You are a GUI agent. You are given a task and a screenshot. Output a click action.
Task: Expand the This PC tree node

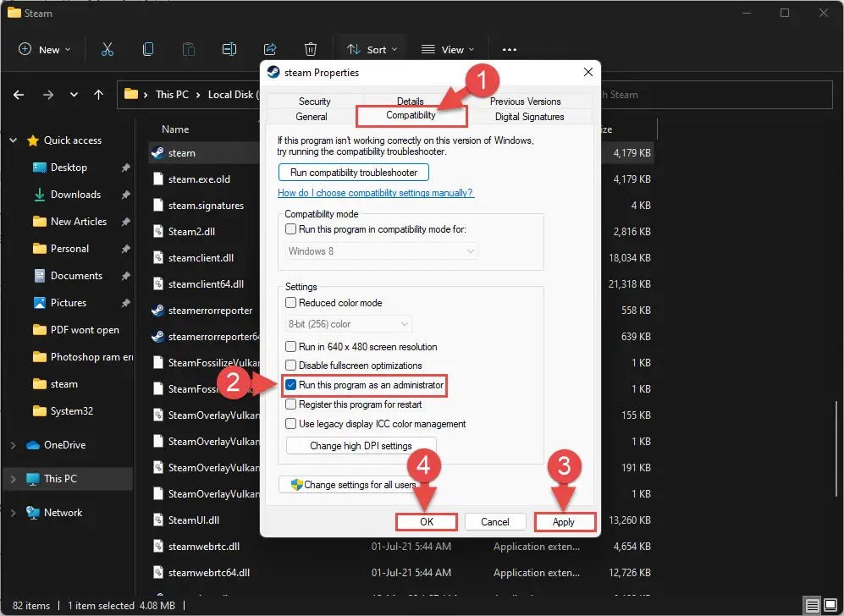13,479
